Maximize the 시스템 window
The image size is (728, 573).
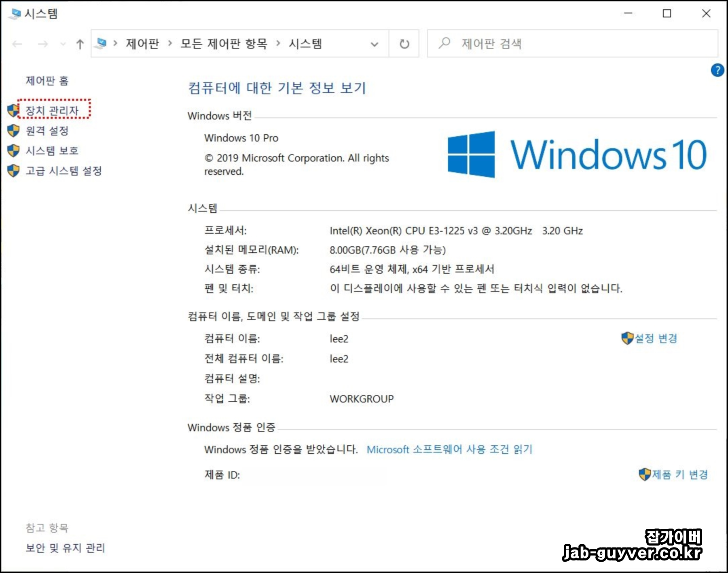click(667, 13)
